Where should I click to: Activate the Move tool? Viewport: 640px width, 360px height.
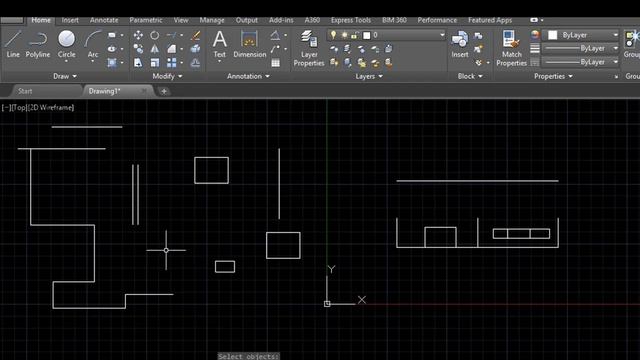[138, 35]
